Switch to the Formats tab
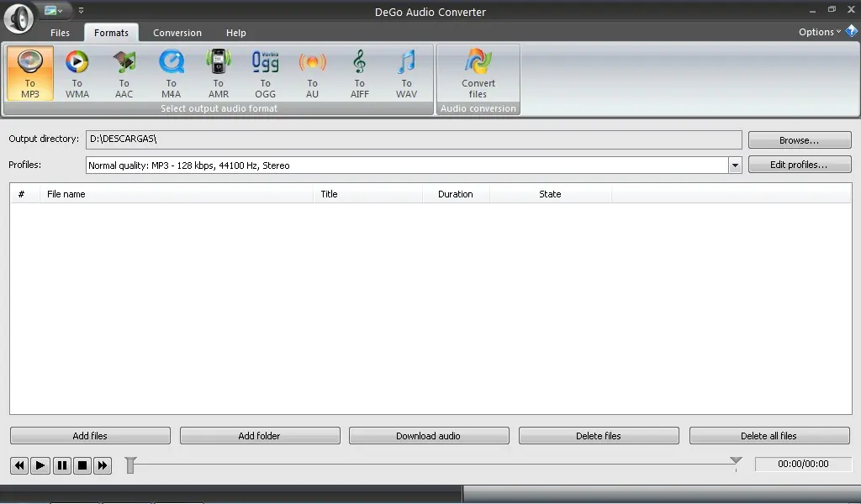Image resolution: width=861 pixels, height=504 pixels. click(x=111, y=33)
